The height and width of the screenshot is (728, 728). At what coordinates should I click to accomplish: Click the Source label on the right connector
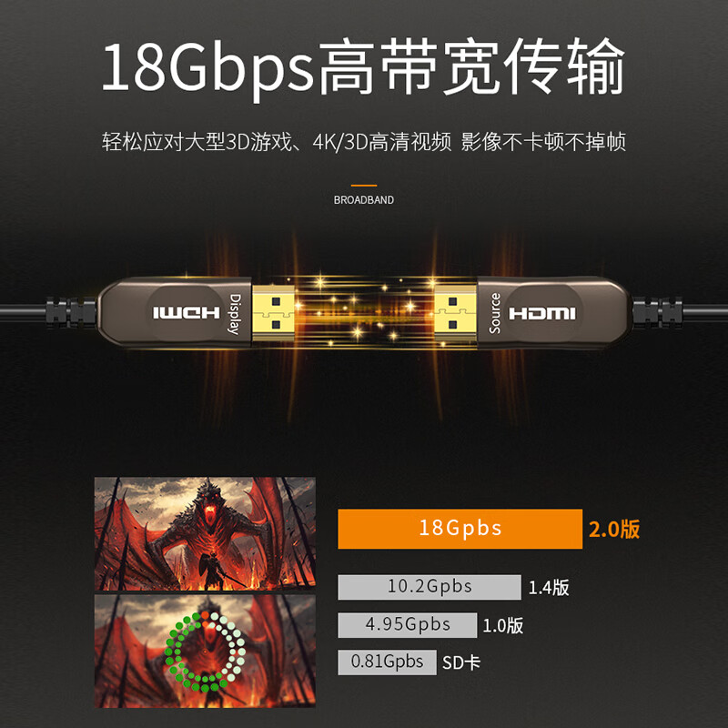(x=494, y=313)
